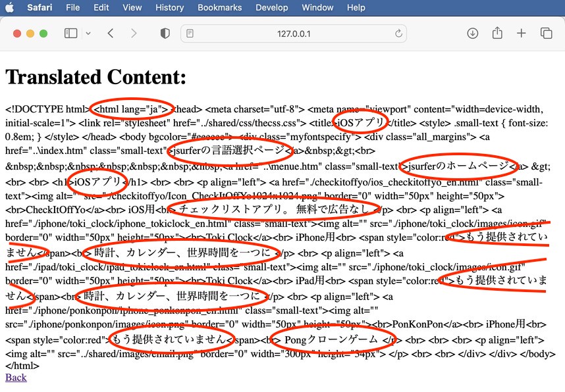Open the Share menu
565x392 pixels.
[x=497, y=34]
